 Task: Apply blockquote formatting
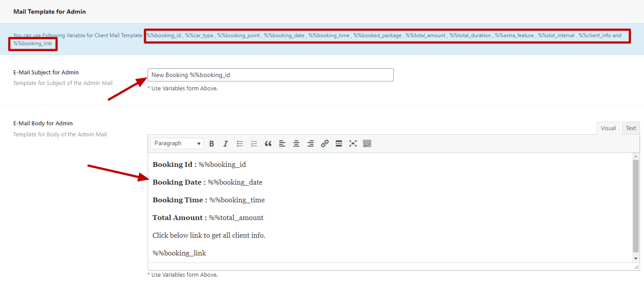pos(268,143)
